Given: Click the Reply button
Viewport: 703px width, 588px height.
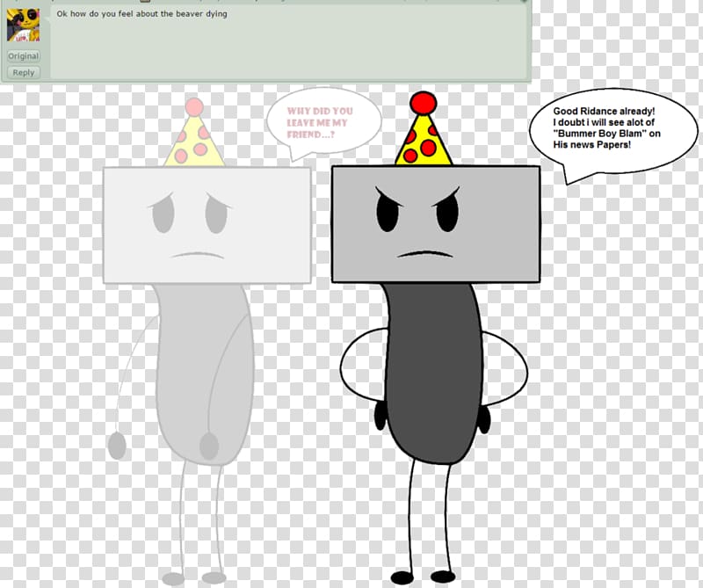Looking at the screenshot, I should pos(24,72).
